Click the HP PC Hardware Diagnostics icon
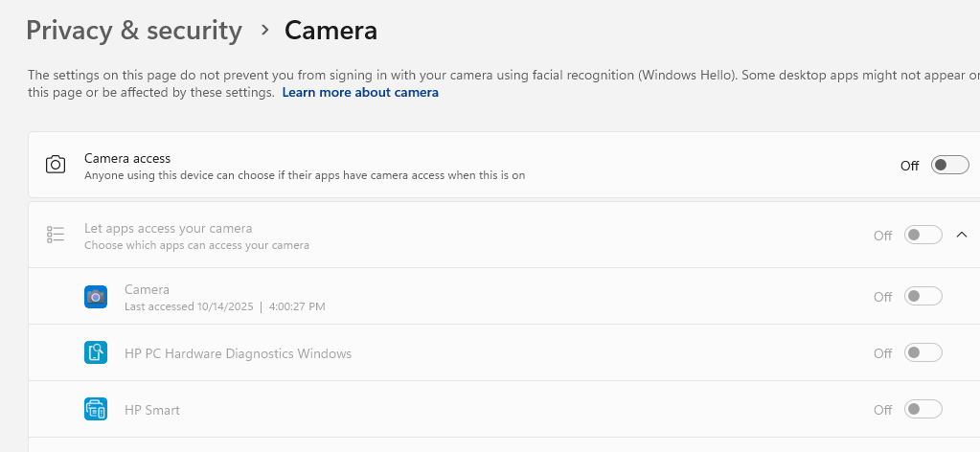 pos(96,353)
